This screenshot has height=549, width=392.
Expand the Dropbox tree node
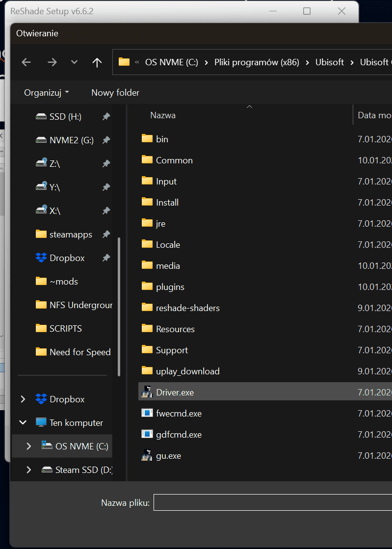tap(23, 399)
